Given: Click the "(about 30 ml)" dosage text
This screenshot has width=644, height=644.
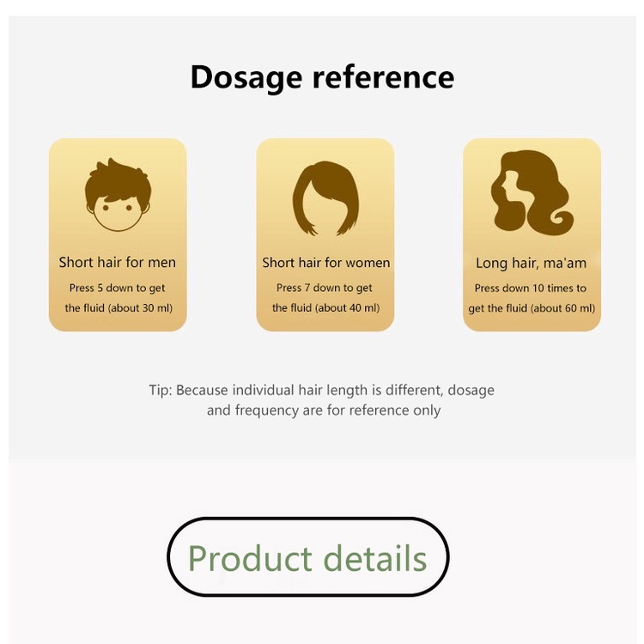Looking at the screenshot, I should pos(138,308).
